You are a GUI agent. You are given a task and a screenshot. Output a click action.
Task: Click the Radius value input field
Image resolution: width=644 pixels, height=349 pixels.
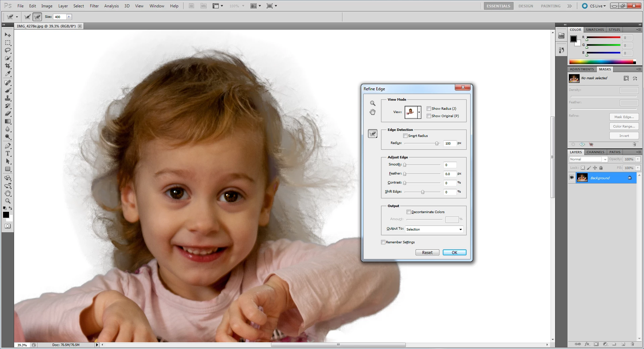tap(450, 143)
